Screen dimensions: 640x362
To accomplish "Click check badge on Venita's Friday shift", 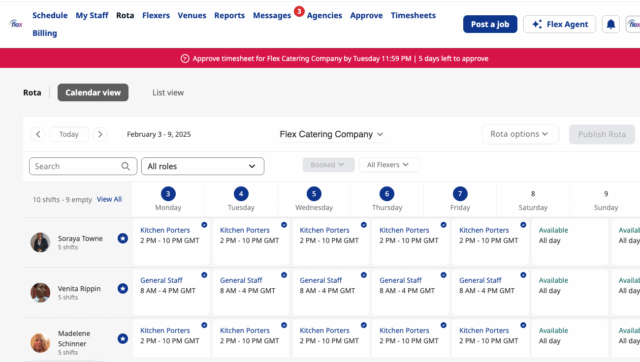I will tap(523, 275).
